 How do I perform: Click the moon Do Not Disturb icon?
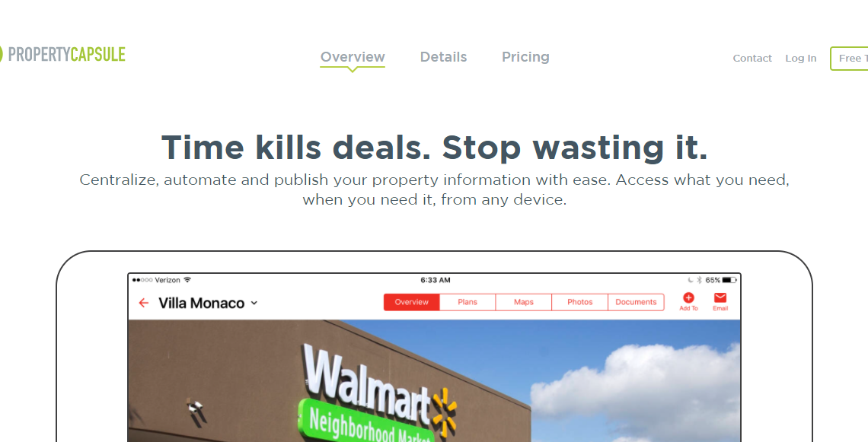click(x=691, y=280)
